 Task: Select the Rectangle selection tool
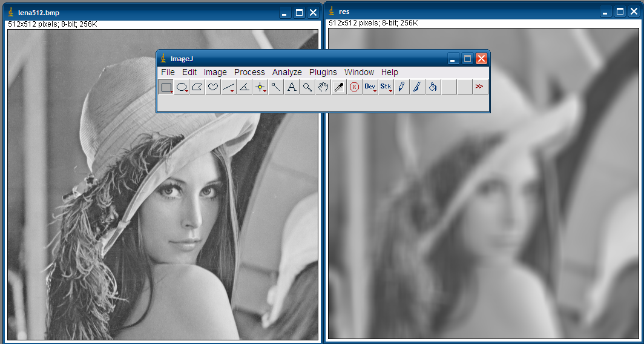coord(166,87)
